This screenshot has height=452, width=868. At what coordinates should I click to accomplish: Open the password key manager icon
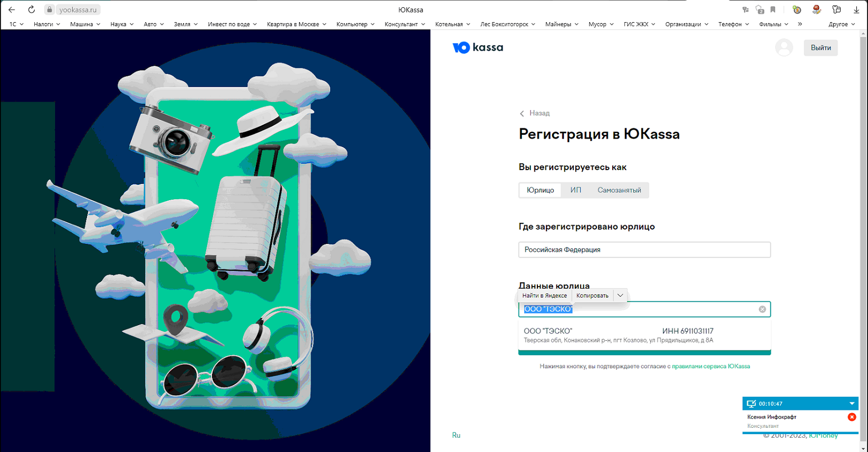point(746,9)
